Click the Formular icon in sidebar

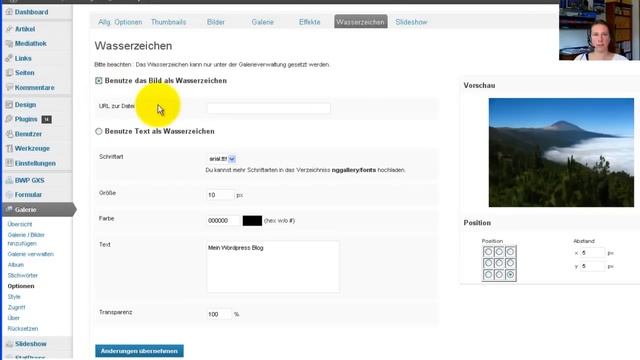click(x=9, y=195)
